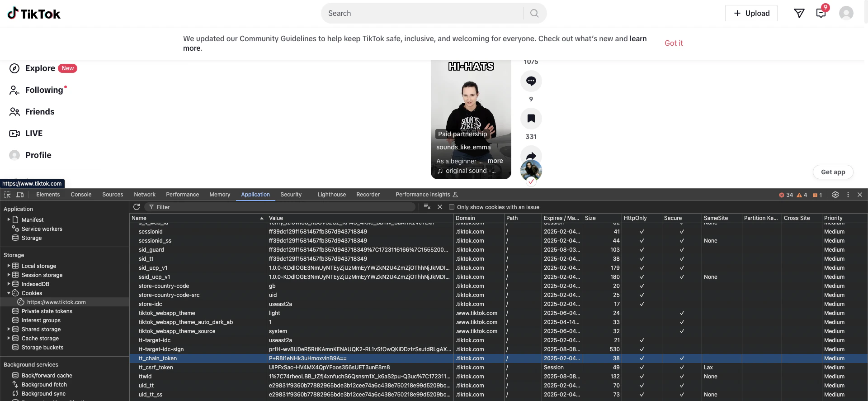Click the music note original sound icon
This screenshot has height=401, width=868.
[x=440, y=171]
